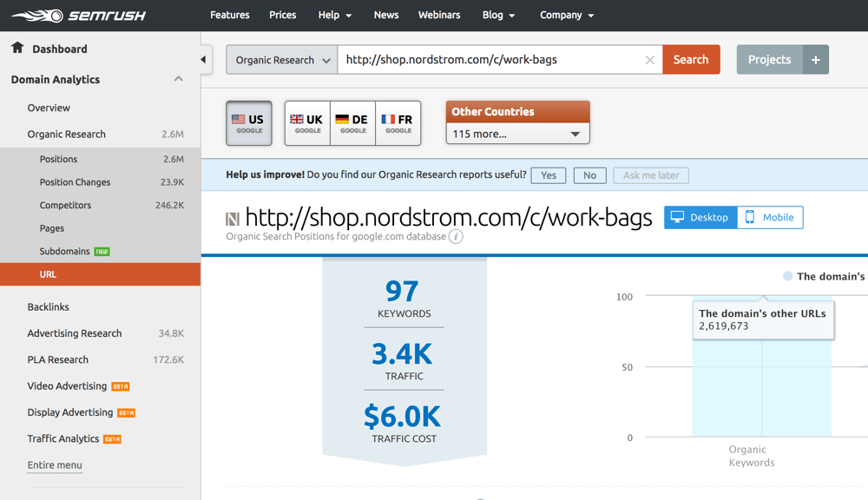The height and width of the screenshot is (500, 868).
Task: Click Entire menu link
Action: pos(54,465)
